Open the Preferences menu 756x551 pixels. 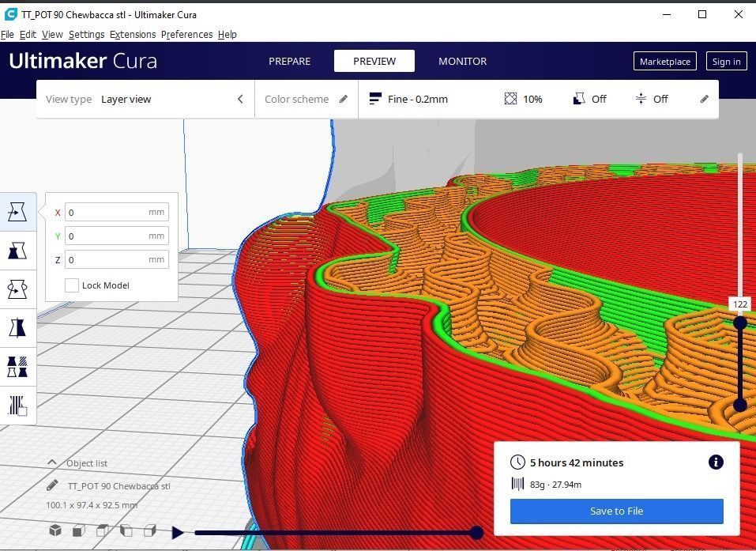(186, 34)
